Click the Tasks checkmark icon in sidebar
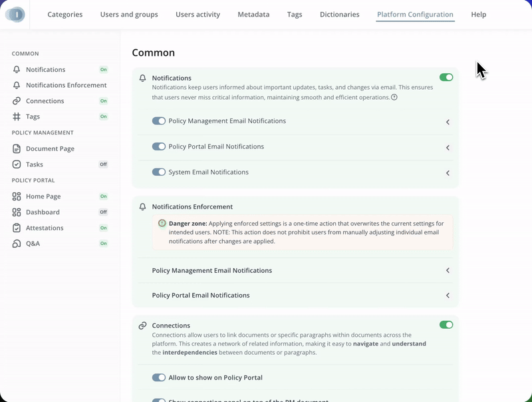 [x=17, y=164]
